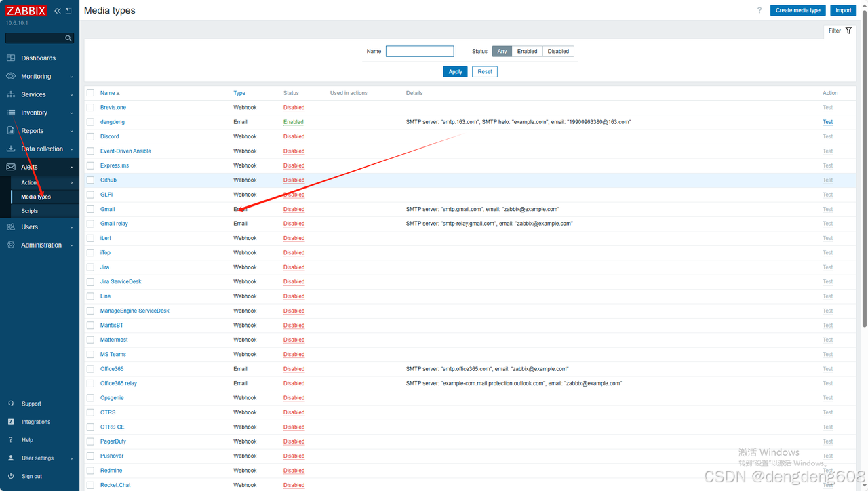This screenshot has width=868, height=491.
Task: Click the Zabbix logo
Action: point(26,11)
